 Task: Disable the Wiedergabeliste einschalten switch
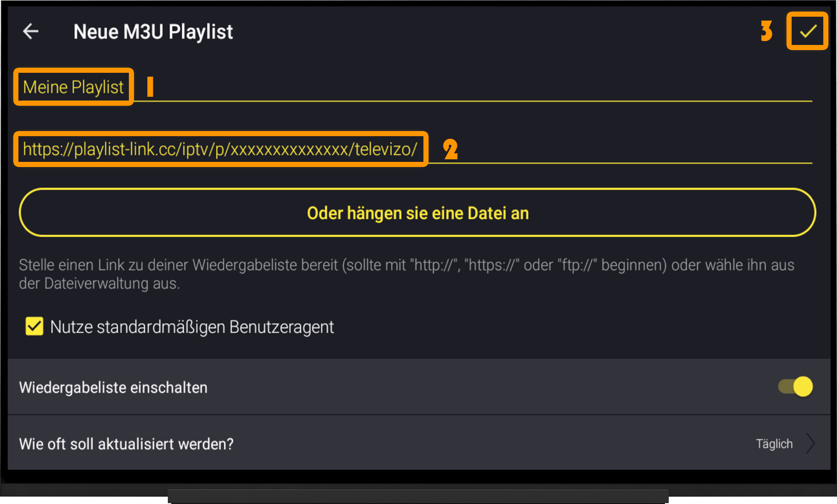click(795, 387)
